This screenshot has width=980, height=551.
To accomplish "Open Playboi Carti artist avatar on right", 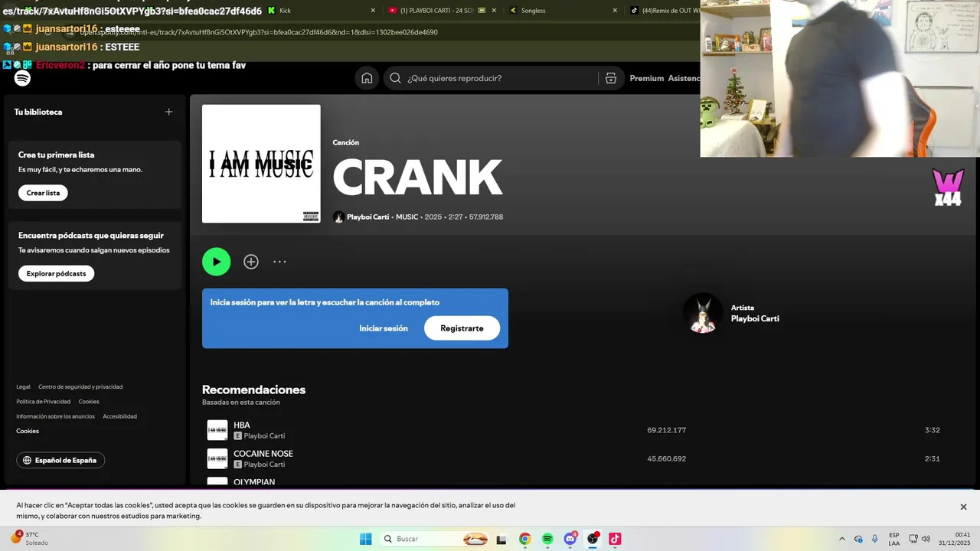I will (702, 313).
